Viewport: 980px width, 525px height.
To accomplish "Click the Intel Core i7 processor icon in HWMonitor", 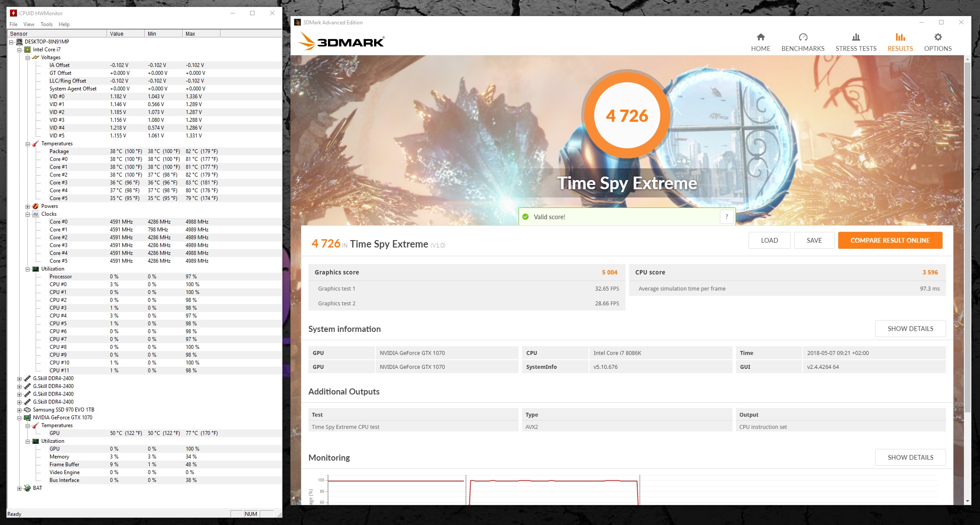I will pyautogui.click(x=27, y=50).
